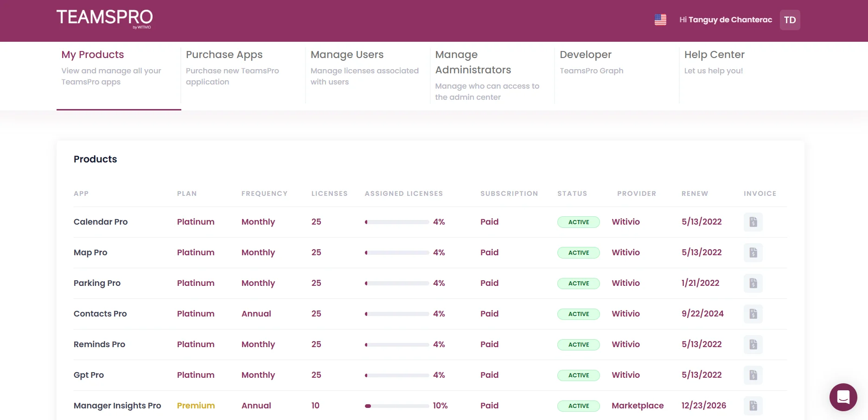868x420 pixels.
Task: Click Monthly frequency in Gpt Pro row
Action: (x=258, y=375)
